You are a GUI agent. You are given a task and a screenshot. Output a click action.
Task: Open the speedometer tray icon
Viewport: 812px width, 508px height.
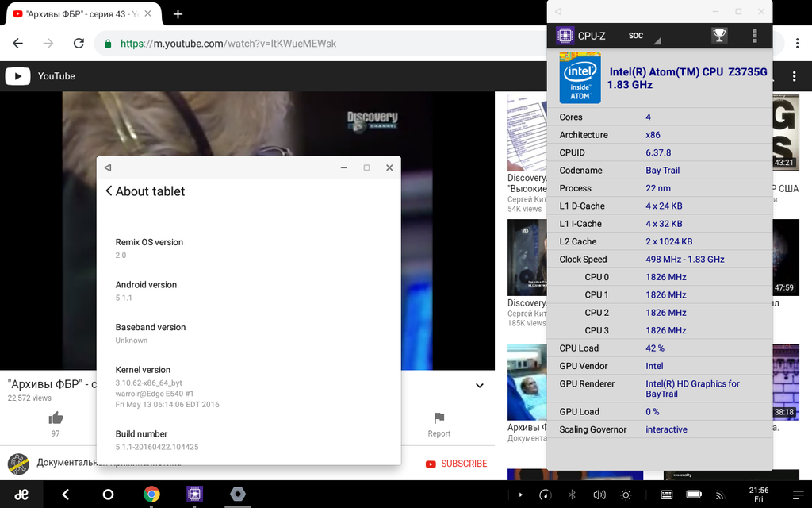[x=546, y=495]
